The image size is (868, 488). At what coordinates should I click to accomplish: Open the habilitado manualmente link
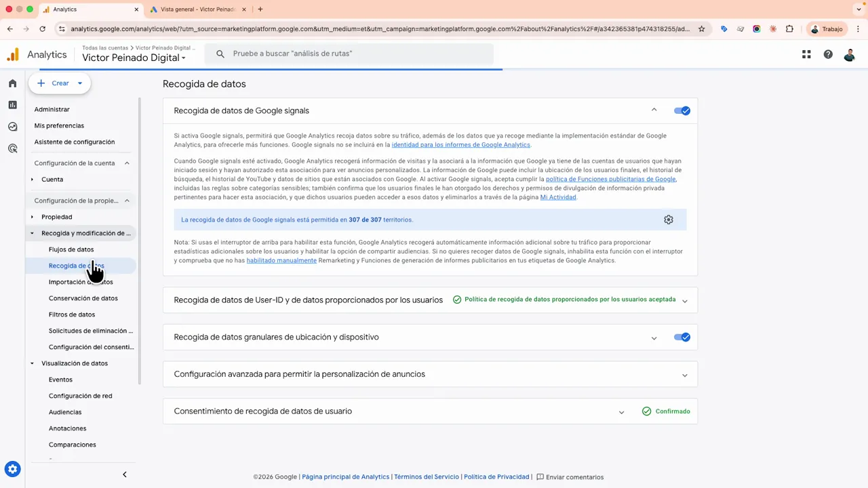tap(281, 260)
